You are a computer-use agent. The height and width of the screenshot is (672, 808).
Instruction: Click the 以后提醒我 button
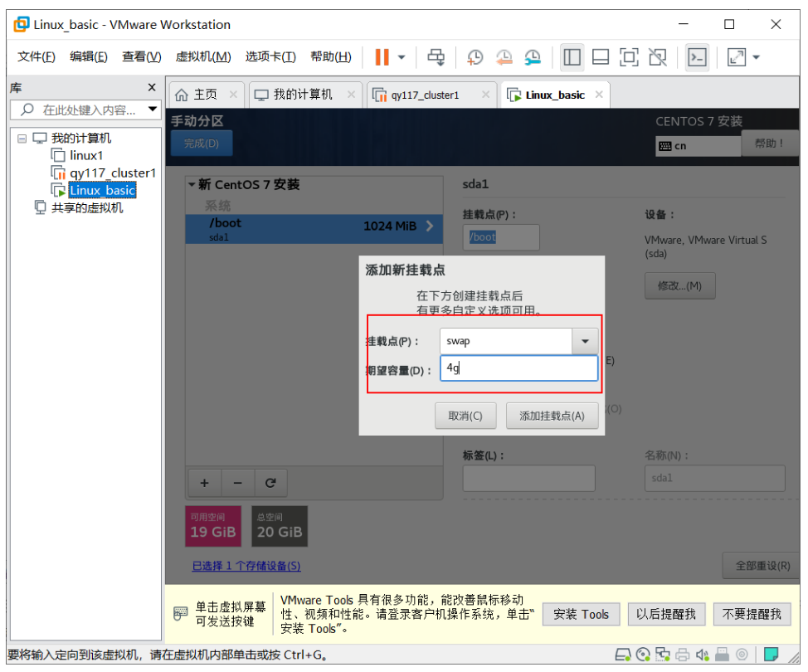tap(666, 614)
